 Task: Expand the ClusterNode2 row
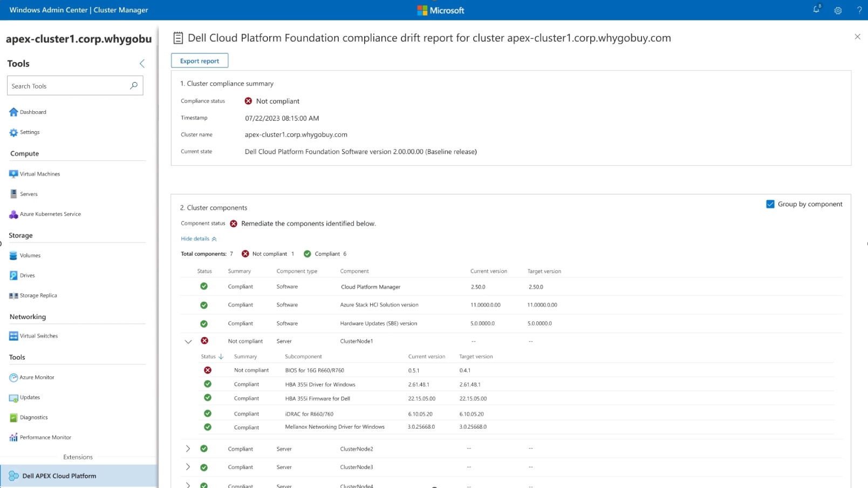click(188, 449)
